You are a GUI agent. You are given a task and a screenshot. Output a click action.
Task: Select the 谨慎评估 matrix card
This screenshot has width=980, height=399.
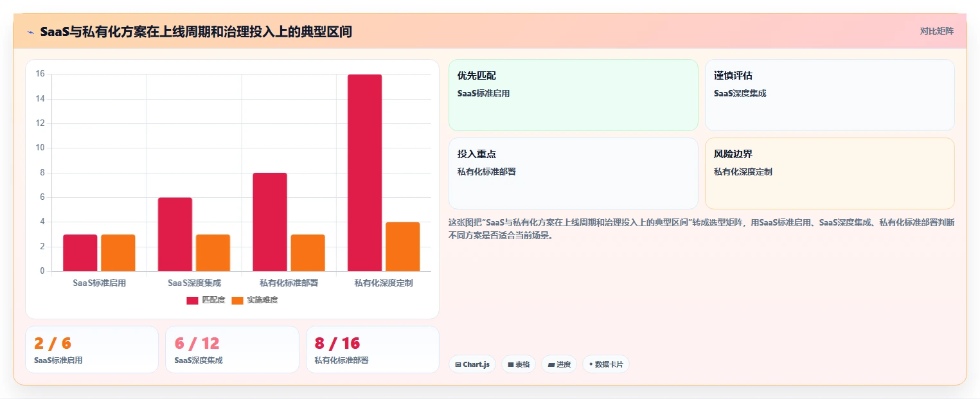pos(830,95)
